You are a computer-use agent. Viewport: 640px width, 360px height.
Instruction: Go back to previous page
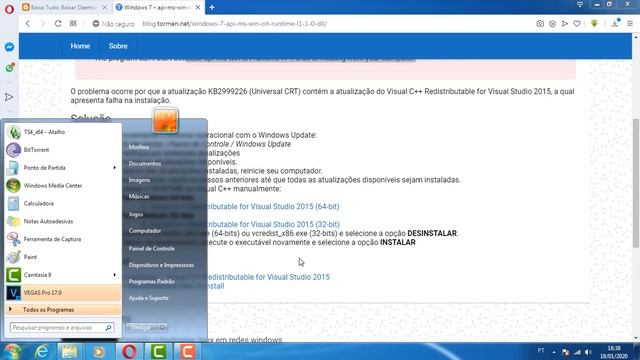coord(28,24)
